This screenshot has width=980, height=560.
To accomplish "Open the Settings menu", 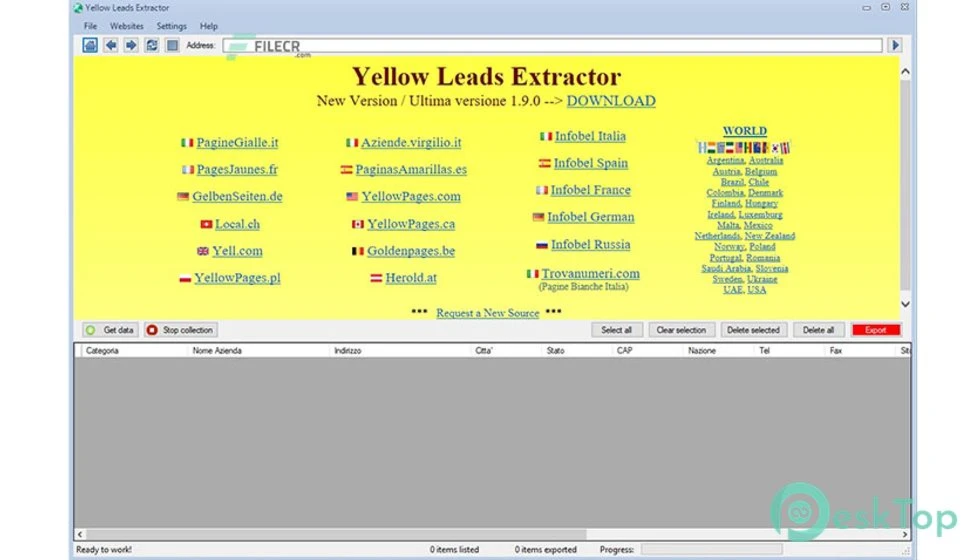I will [x=172, y=26].
